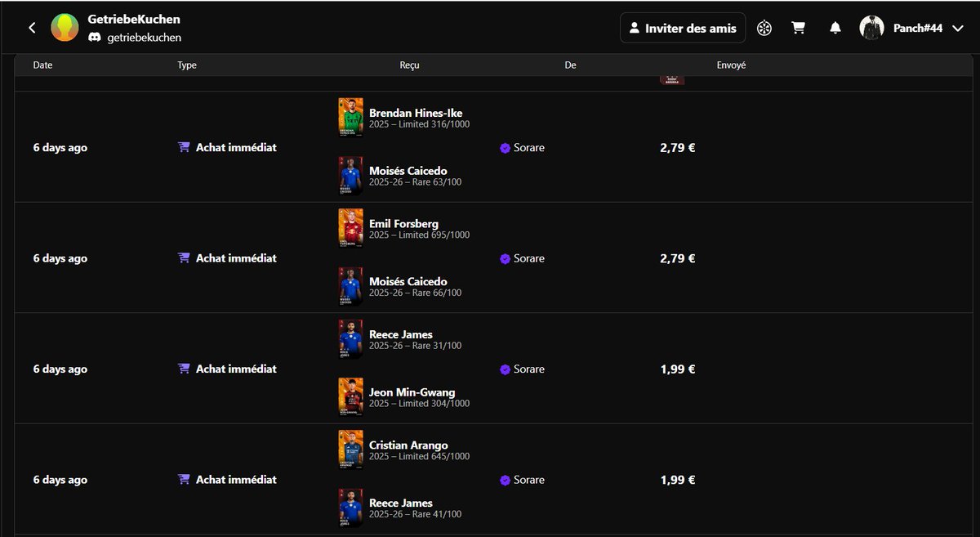
Task: Click 'Achat immédiat' in Brendan Hines-Ike row
Action: pyautogui.click(x=236, y=147)
